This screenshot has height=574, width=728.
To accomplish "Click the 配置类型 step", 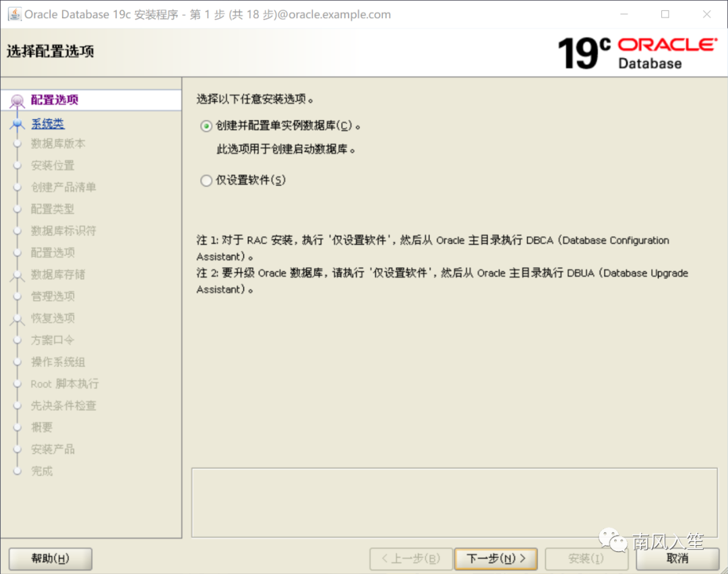I will (53, 209).
